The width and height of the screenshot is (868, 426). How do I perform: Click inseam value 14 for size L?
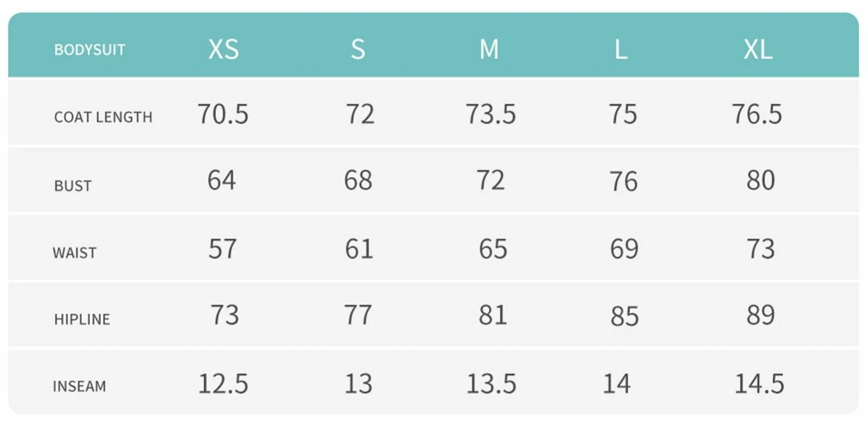point(617,384)
